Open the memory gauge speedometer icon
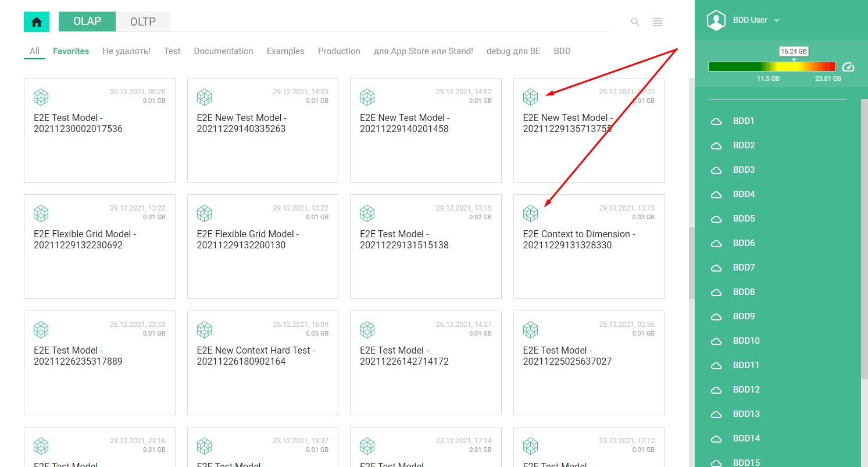This screenshot has width=868, height=467. (x=848, y=67)
